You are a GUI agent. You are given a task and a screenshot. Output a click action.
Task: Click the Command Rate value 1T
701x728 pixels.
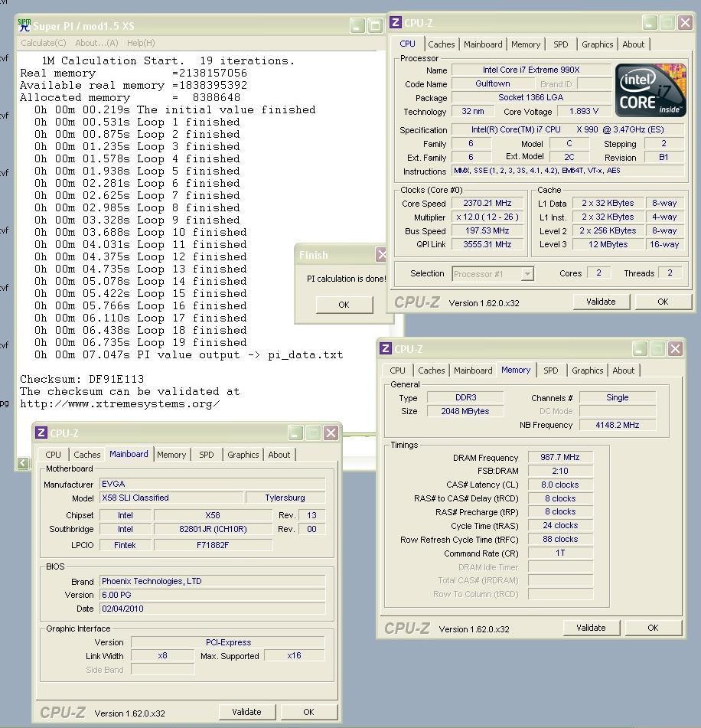[x=560, y=553]
